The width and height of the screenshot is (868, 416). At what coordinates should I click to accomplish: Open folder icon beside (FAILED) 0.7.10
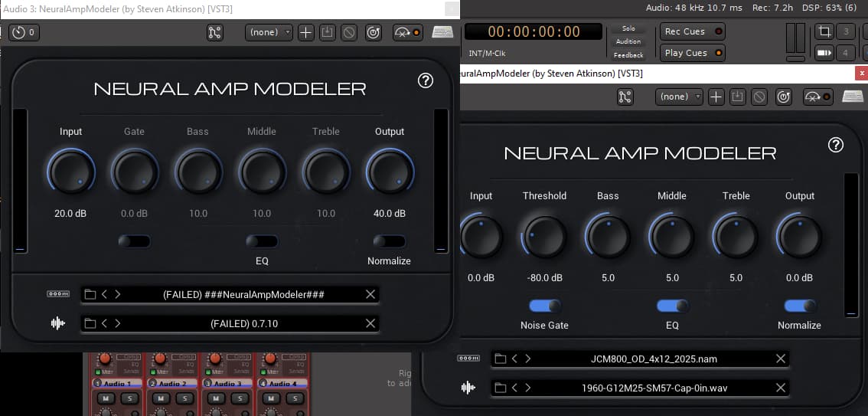(90, 323)
